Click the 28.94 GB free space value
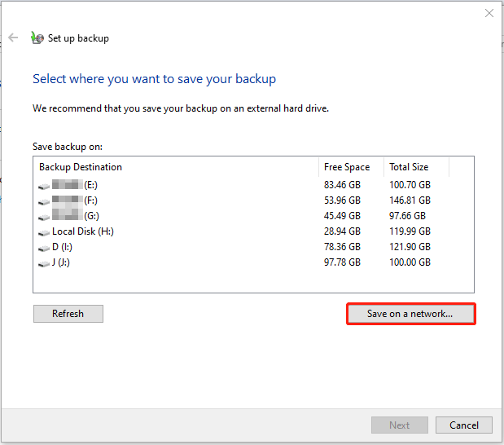Image resolution: width=504 pixels, height=445 pixels. coord(342,231)
